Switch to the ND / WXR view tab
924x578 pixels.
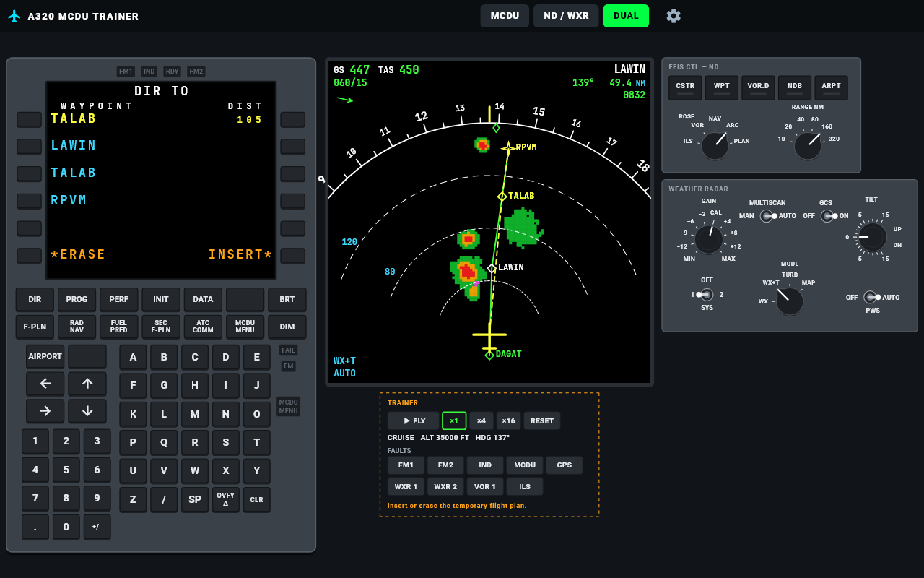[566, 16]
